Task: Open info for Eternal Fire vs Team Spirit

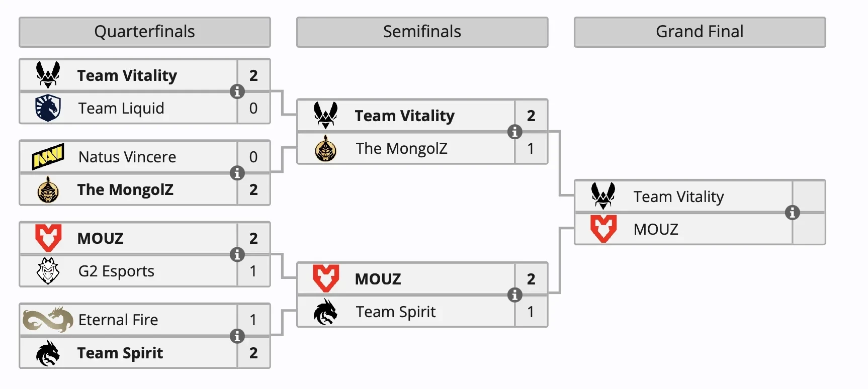Action: tap(237, 336)
